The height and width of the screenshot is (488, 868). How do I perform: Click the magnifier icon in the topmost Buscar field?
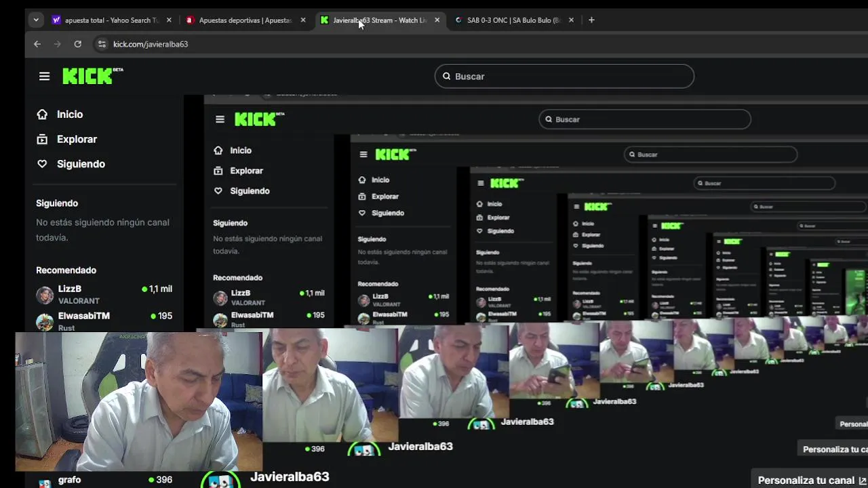point(447,76)
